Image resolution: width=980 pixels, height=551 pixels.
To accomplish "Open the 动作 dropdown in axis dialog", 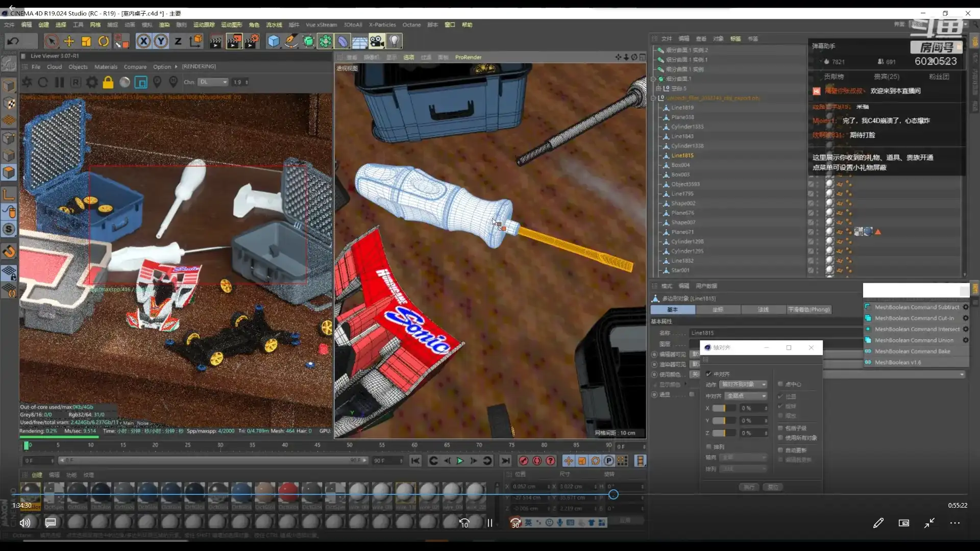I will (743, 384).
